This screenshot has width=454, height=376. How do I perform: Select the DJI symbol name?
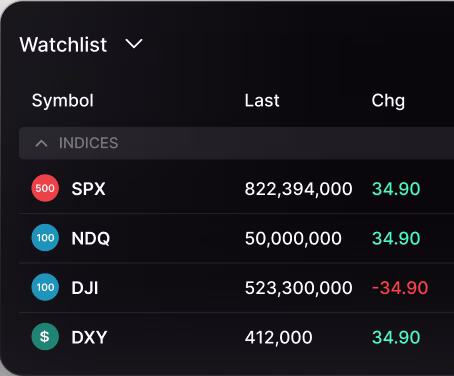click(85, 288)
